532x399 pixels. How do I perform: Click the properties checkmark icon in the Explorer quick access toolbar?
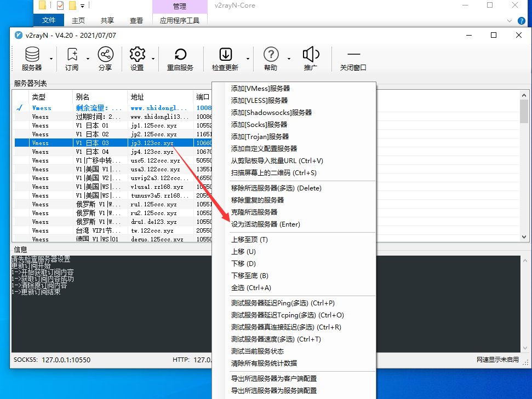[60, 5]
